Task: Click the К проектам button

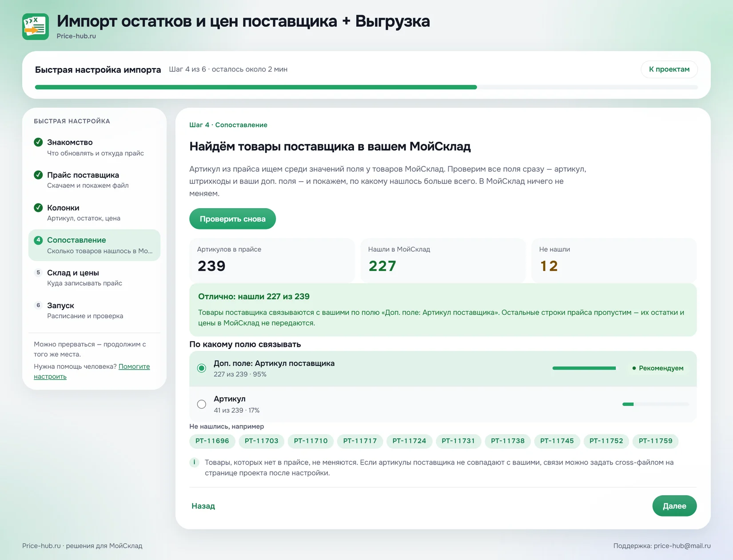Action: point(669,69)
